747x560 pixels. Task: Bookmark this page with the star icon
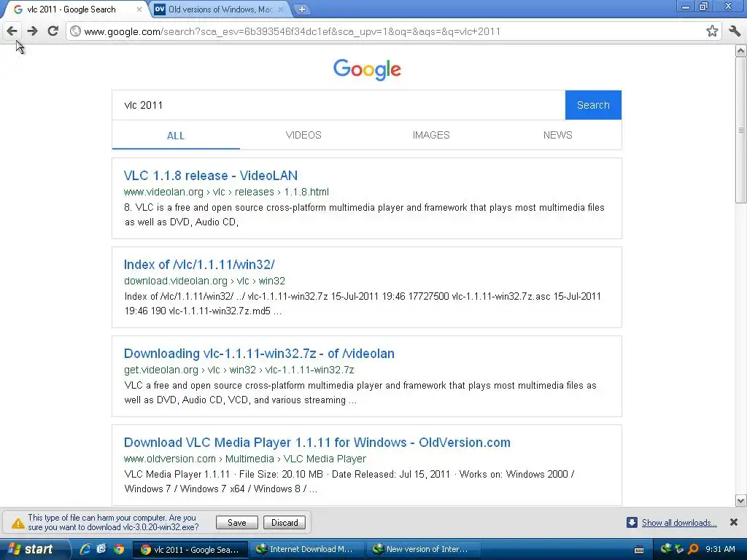pyautogui.click(x=712, y=31)
